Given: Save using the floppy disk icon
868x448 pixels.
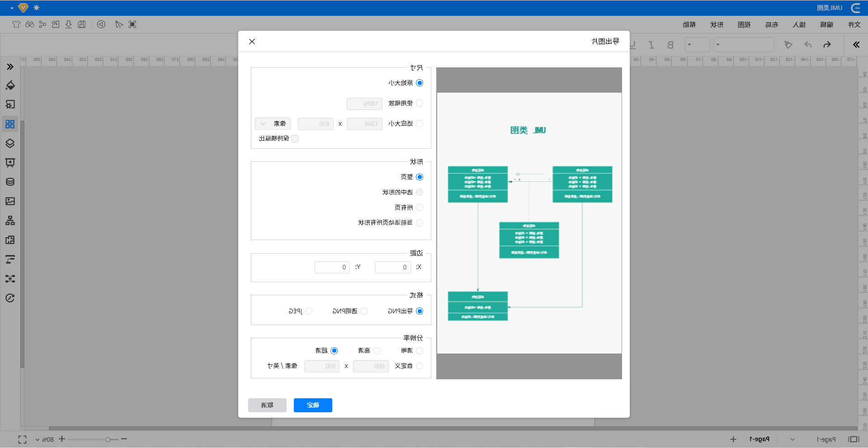Looking at the screenshot, I should pyautogui.click(x=82, y=24).
